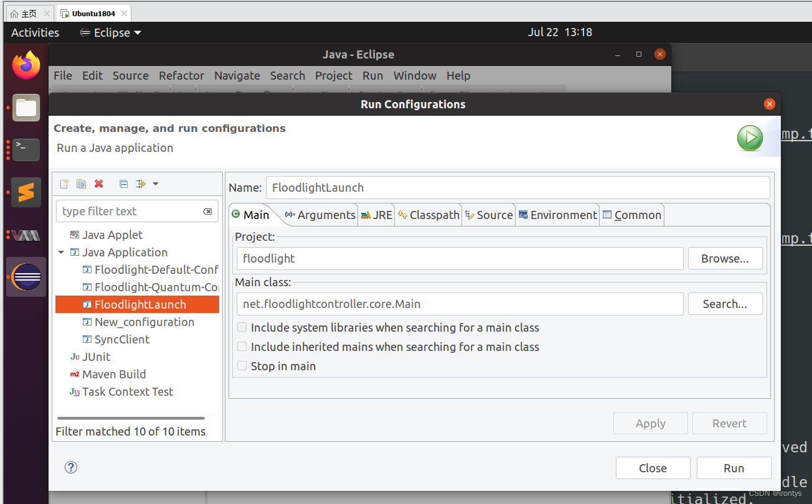812x504 pixels.
Task: Open the Classpath tab
Action: [428, 215]
